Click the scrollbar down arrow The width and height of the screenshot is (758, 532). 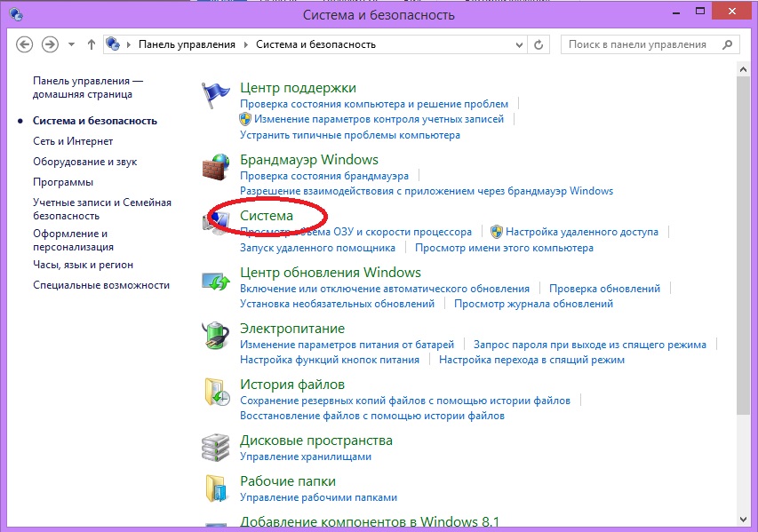(743, 520)
